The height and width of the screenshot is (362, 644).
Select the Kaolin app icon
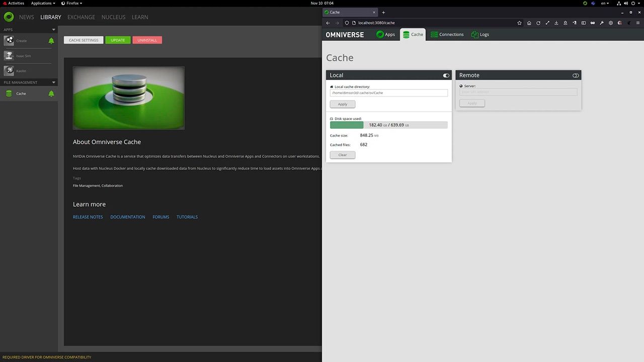[9, 71]
